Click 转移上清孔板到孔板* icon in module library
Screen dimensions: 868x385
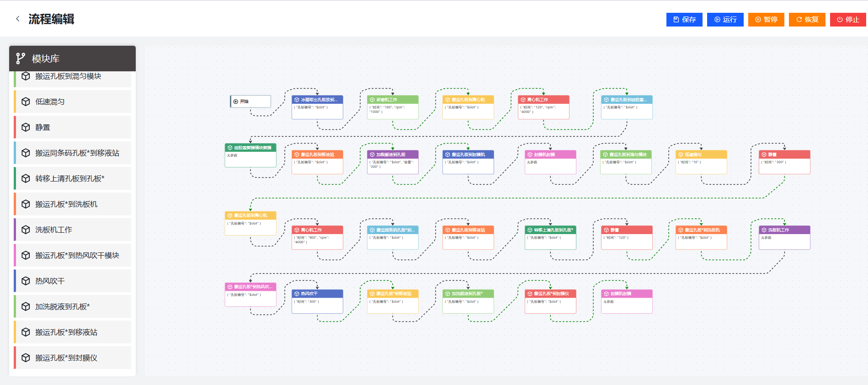tap(26, 178)
